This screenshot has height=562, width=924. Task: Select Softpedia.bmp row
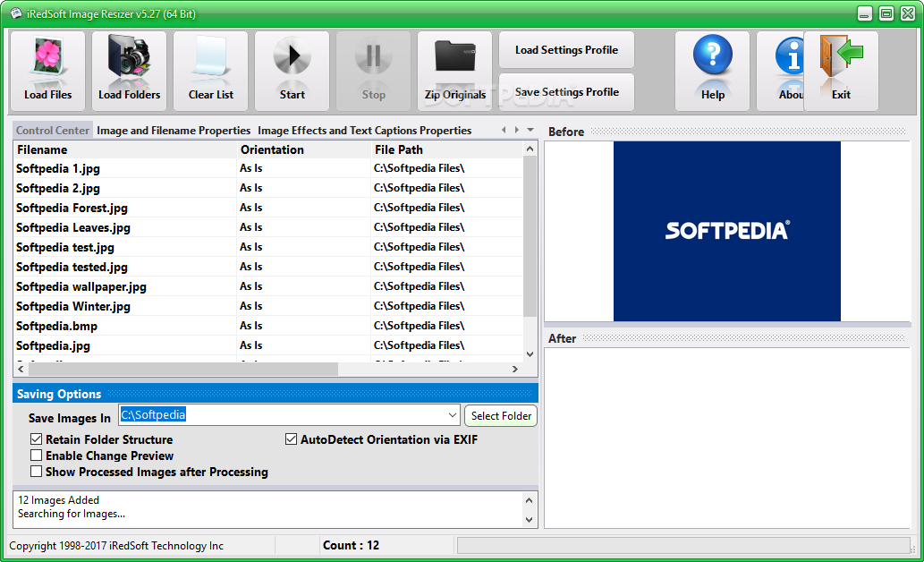click(x=267, y=326)
